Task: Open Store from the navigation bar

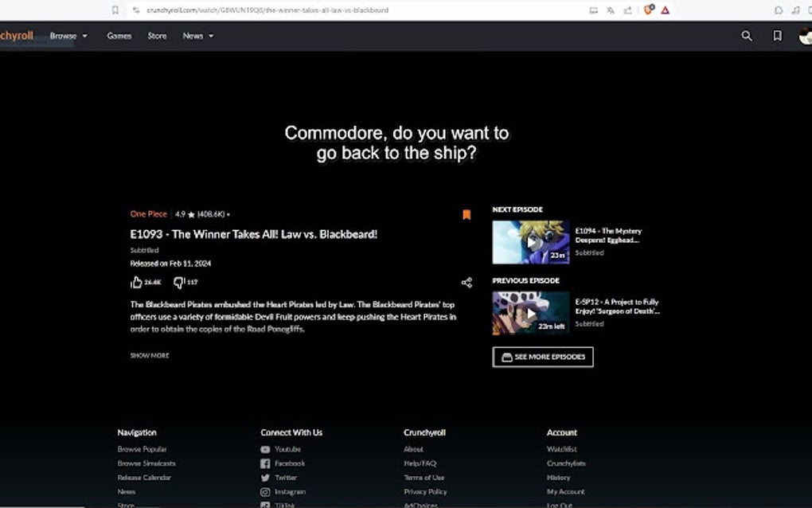Action: [157, 36]
